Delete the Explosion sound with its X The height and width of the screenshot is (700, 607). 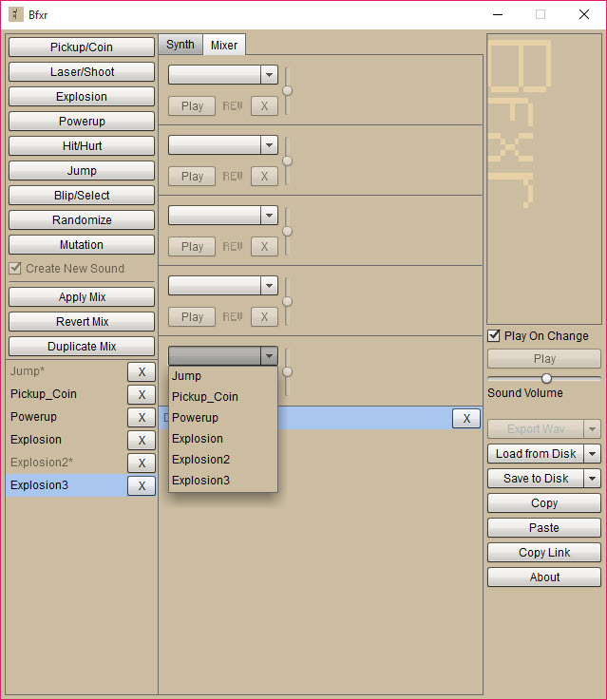(142, 440)
